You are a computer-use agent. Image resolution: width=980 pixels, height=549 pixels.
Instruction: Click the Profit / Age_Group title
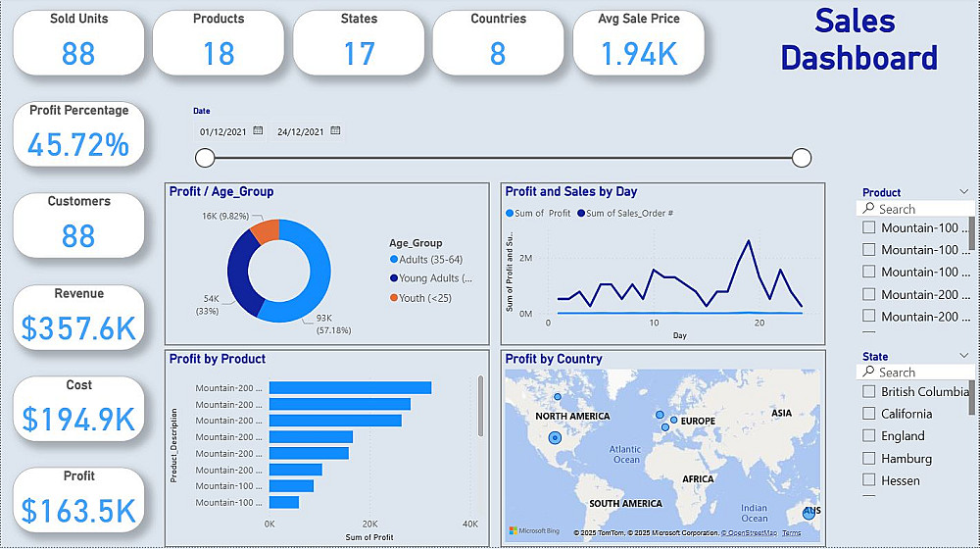click(221, 192)
